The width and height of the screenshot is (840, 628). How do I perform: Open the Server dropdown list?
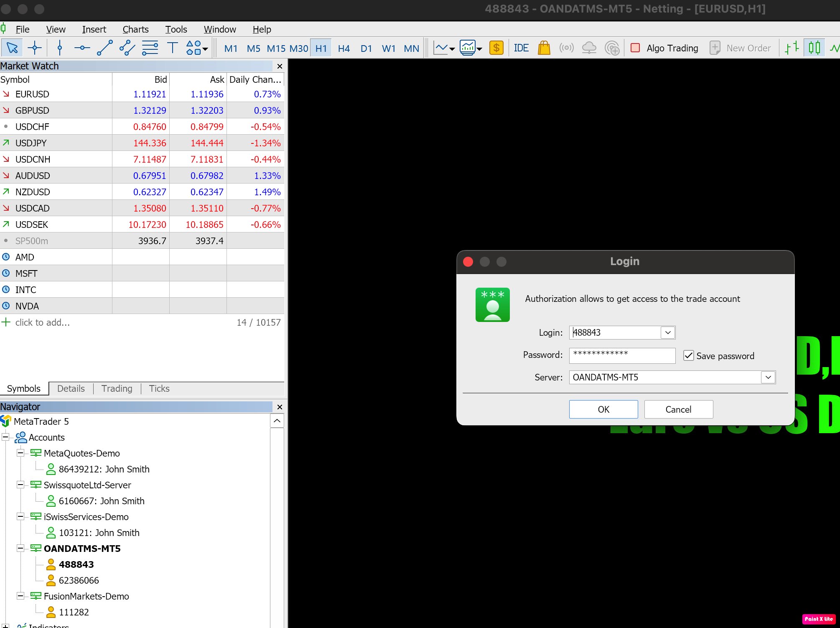768,377
